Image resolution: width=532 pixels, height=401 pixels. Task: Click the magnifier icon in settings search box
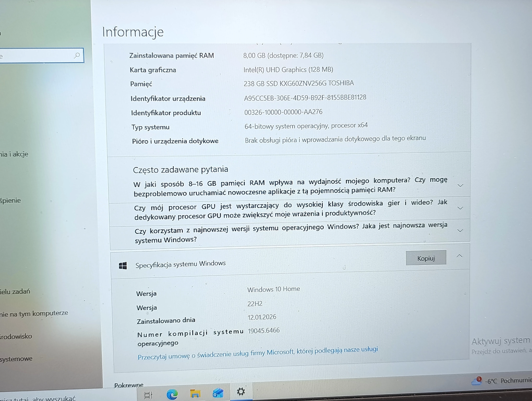77,56
